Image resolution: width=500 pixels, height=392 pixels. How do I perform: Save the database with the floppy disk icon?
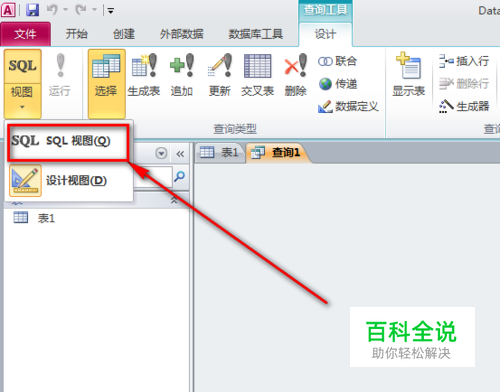pyautogui.click(x=32, y=10)
